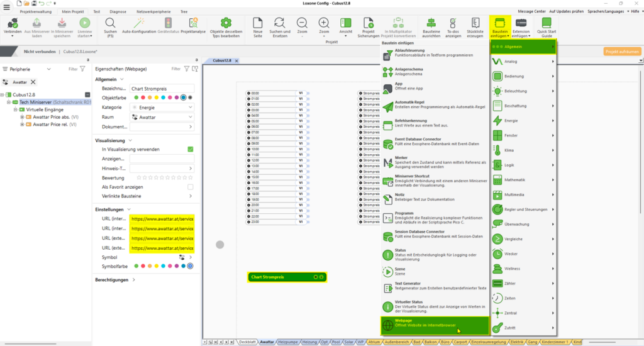
Task: Enable 'Als Favorit anzeigen' checkbox
Action: click(190, 187)
